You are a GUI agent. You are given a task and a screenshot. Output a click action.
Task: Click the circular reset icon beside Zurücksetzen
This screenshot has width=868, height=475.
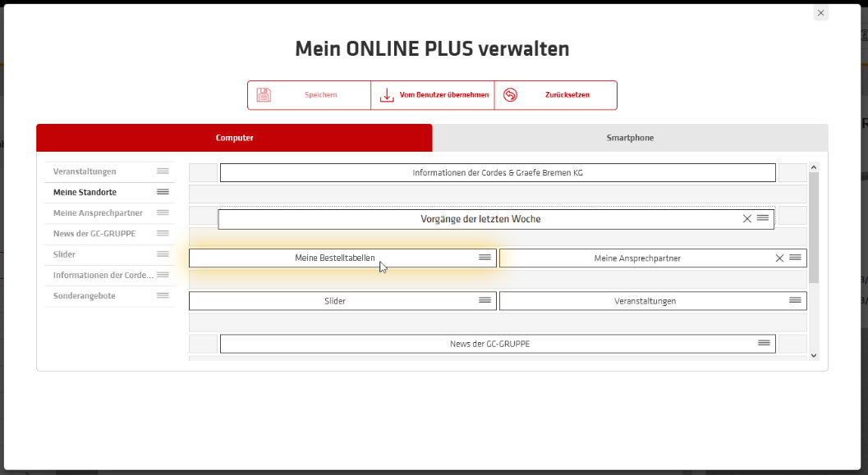coord(510,95)
